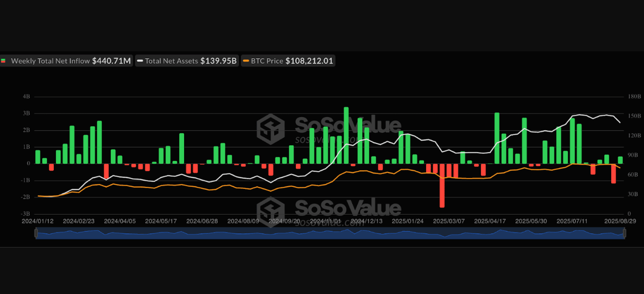This screenshot has width=644, height=294.
Task: Click the 2025/05/30 date label
Action: (532, 221)
